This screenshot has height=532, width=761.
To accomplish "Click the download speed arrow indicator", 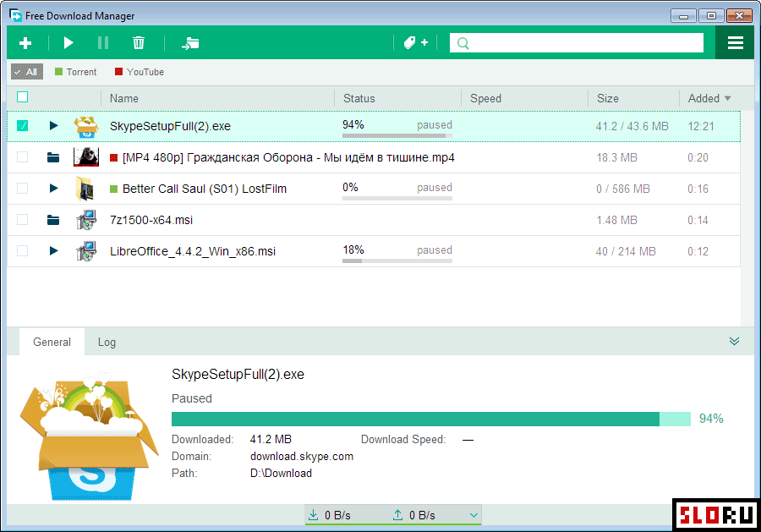I will [314, 515].
